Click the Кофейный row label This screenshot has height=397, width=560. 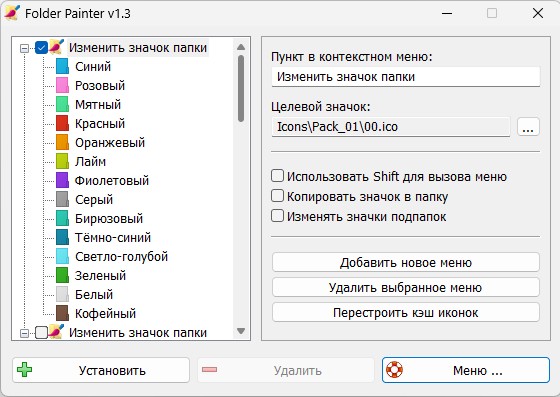coord(105,313)
